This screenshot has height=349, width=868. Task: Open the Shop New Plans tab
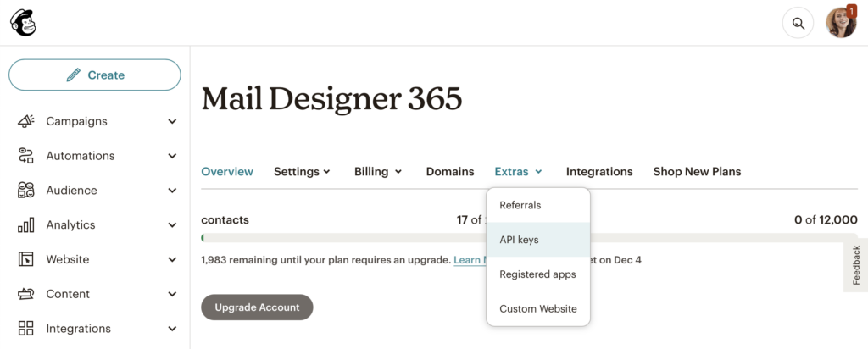(697, 171)
